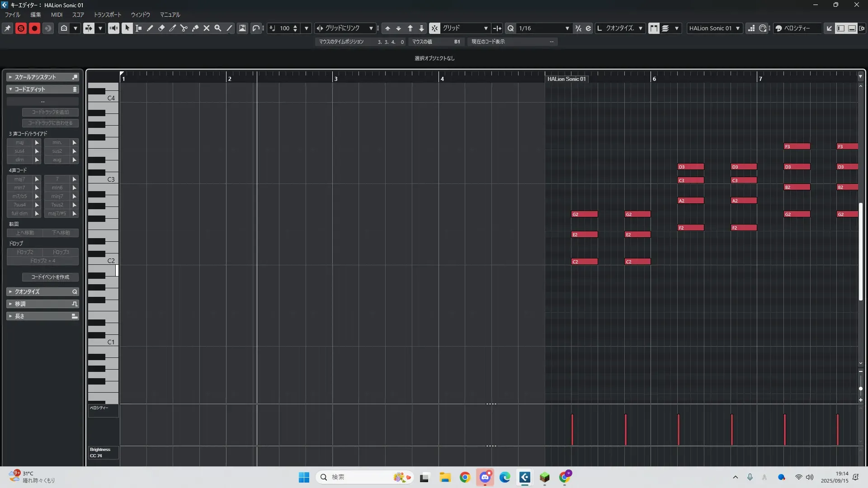Viewport: 868px width, 488px height.
Task: Select the Glue tool
Action: coord(195,28)
